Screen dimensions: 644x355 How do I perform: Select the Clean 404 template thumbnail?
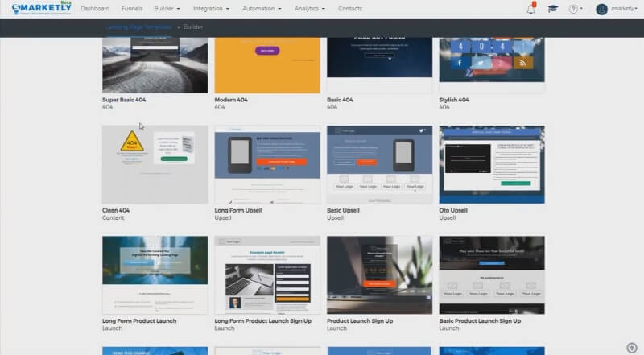tap(155, 165)
